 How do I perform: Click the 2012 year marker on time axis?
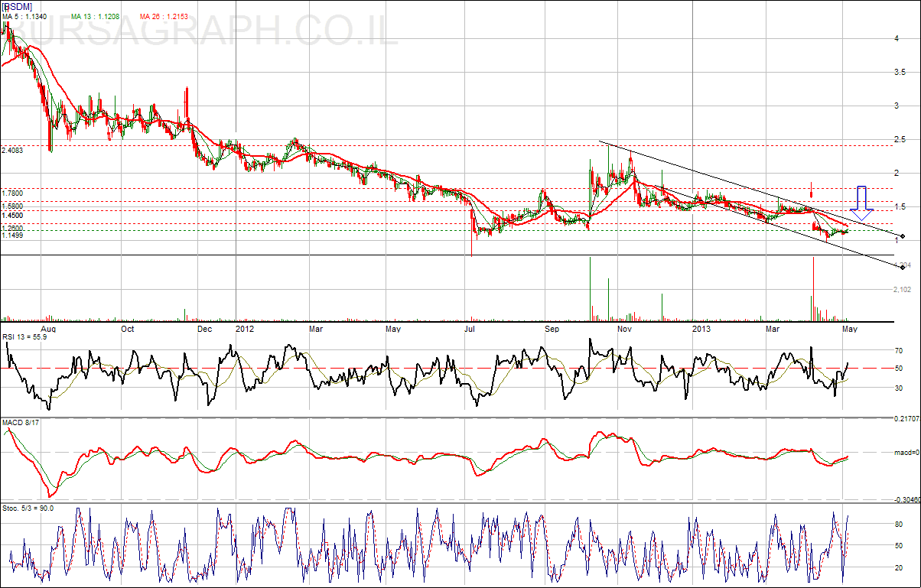(x=245, y=329)
